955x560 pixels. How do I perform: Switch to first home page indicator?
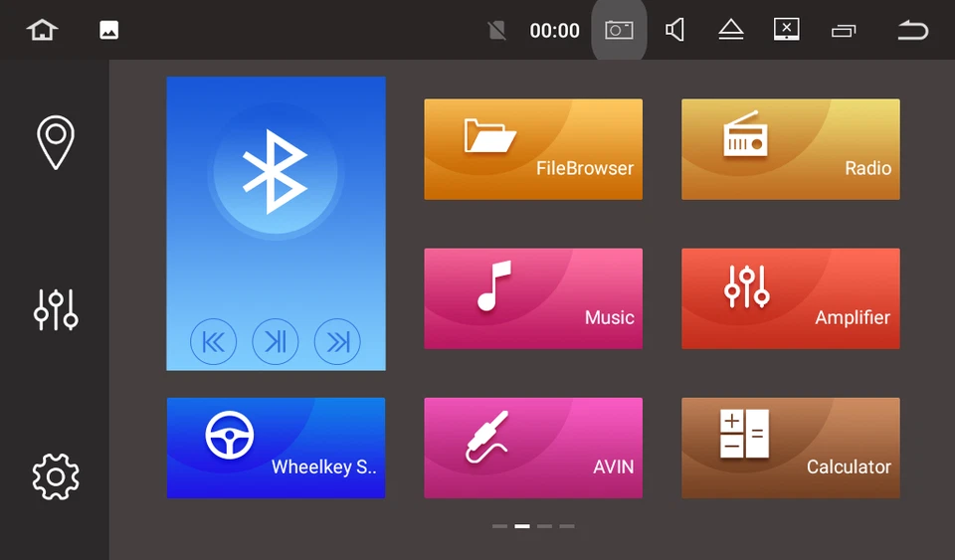coord(499,526)
